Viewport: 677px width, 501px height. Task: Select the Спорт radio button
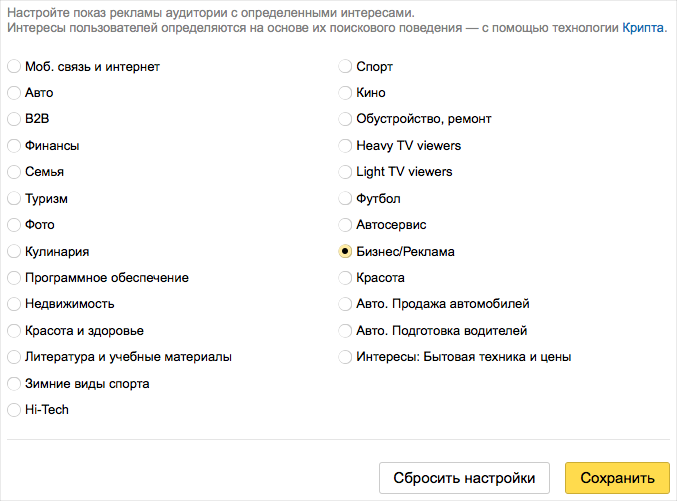(x=345, y=67)
